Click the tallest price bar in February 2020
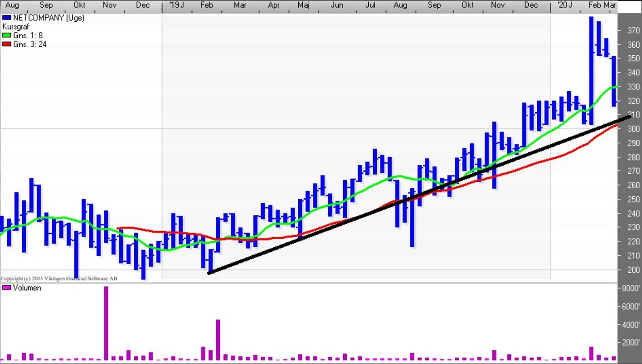The width and height of the screenshot is (642, 364). (x=591, y=70)
